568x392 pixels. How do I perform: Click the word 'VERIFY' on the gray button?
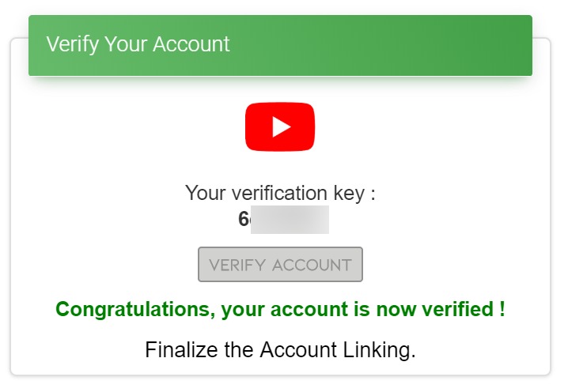(x=237, y=266)
